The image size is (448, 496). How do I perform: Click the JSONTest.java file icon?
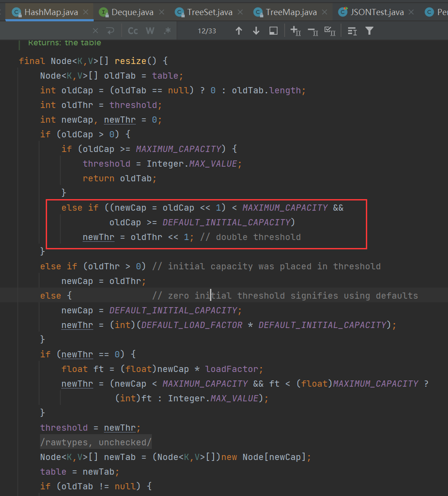pos(343,12)
